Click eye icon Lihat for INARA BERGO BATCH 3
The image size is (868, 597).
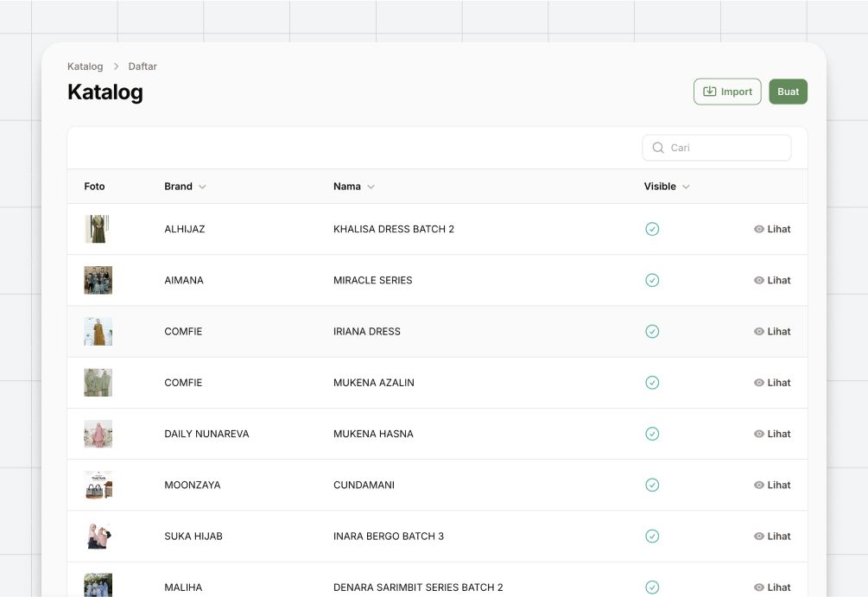[772, 536]
